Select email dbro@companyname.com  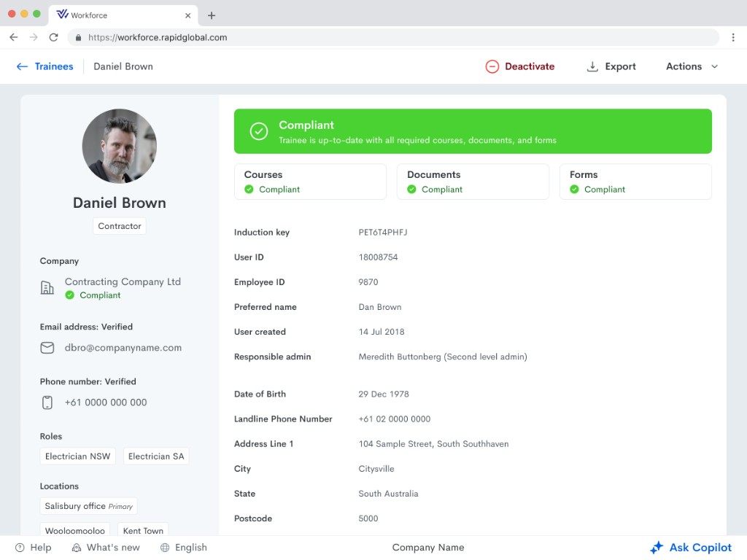123,348
